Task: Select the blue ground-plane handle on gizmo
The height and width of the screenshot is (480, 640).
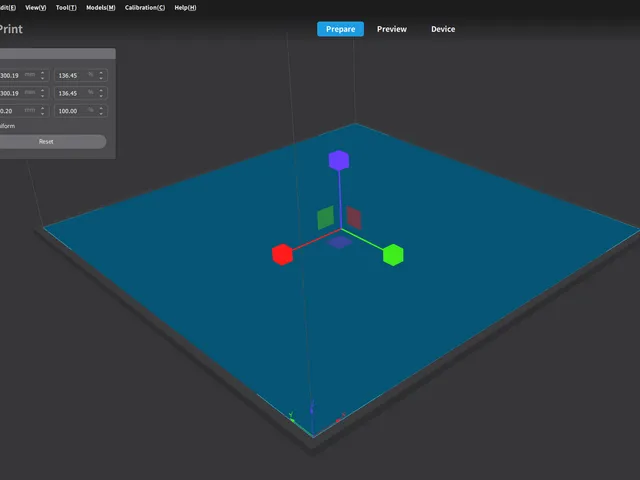Action: click(x=340, y=242)
